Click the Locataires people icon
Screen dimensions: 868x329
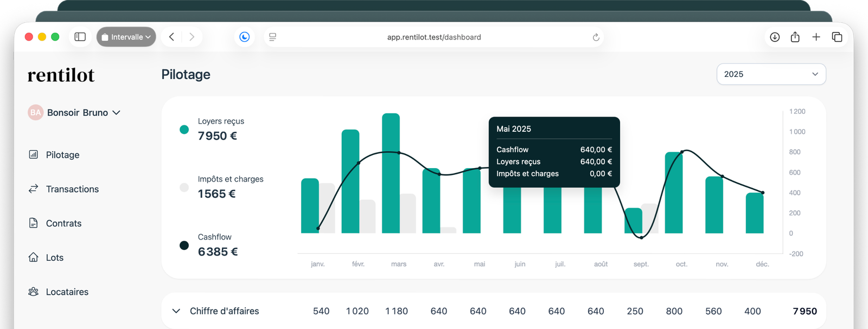33,292
